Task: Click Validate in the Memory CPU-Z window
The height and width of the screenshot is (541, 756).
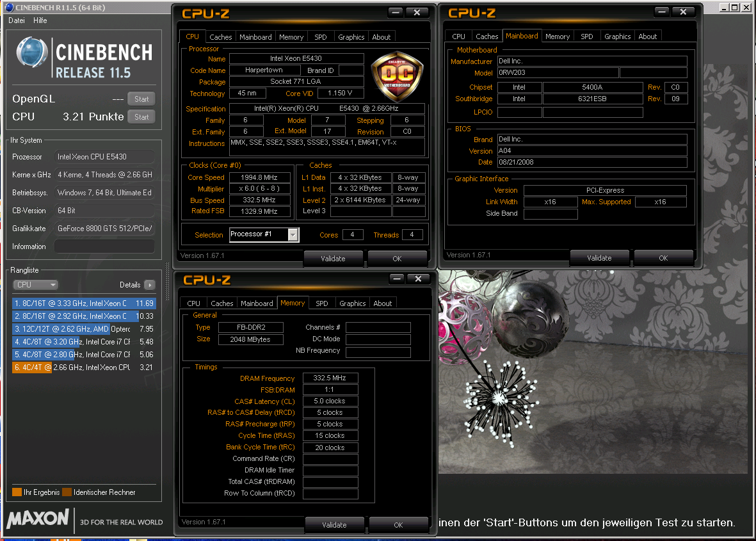Action: coord(334,524)
